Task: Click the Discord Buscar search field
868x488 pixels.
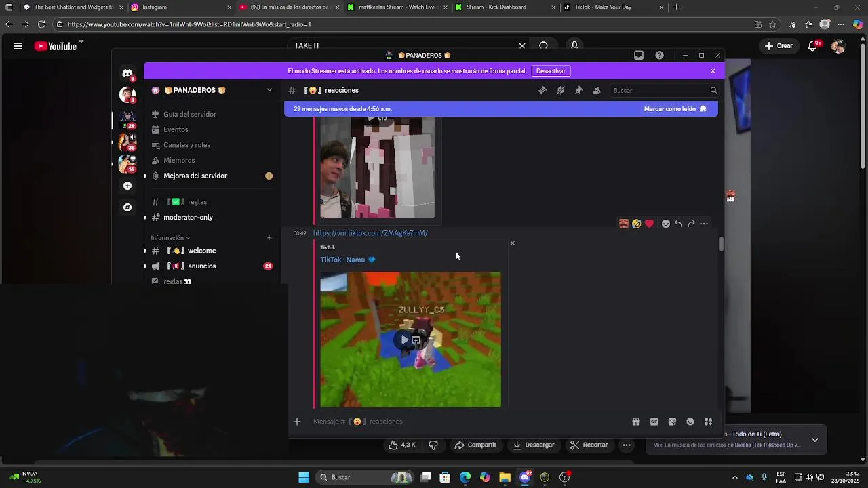Action: [664, 90]
